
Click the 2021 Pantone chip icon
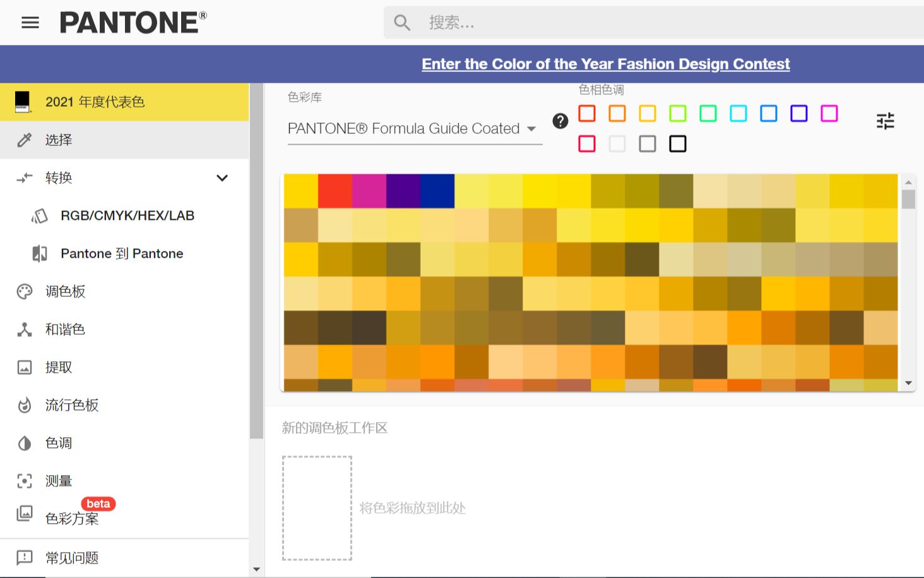(23, 102)
